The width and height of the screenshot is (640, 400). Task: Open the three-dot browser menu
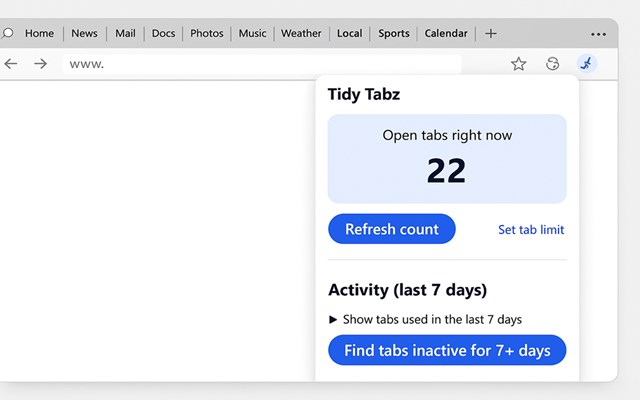click(598, 34)
